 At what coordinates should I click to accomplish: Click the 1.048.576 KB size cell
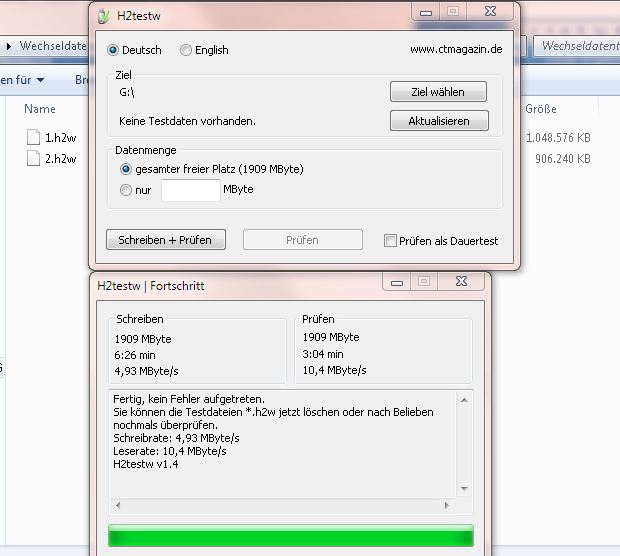tap(558, 138)
